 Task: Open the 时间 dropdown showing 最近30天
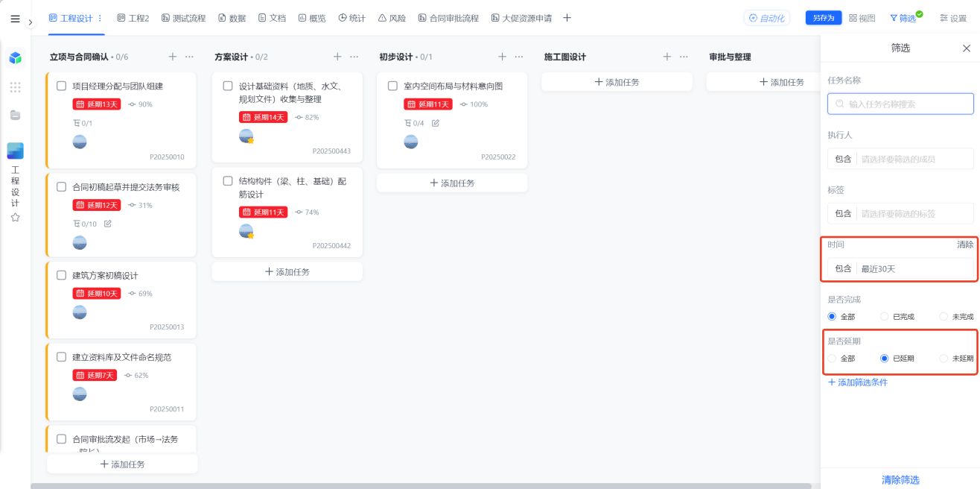[x=900, y=268]
